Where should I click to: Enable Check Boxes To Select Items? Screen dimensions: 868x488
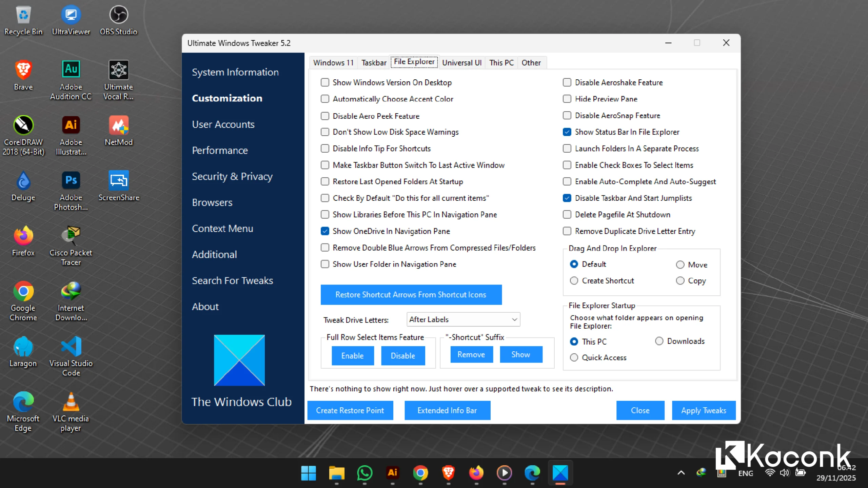point(567,165)
